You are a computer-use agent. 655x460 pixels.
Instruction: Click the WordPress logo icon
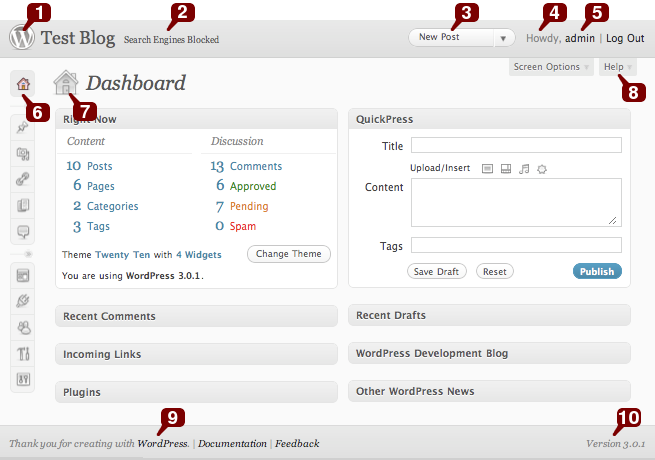(22, 37)
